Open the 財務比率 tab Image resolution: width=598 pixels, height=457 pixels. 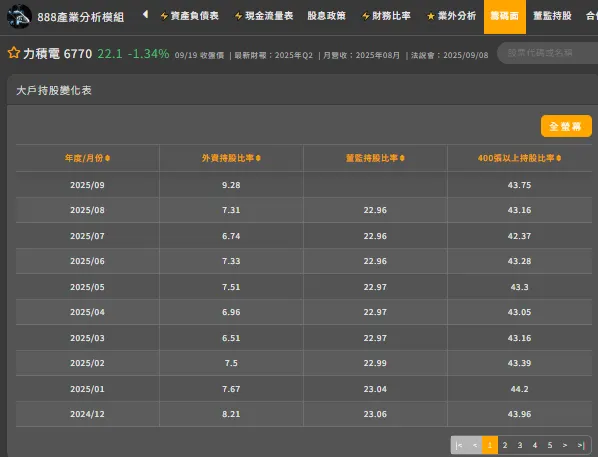tap(386, 16)
